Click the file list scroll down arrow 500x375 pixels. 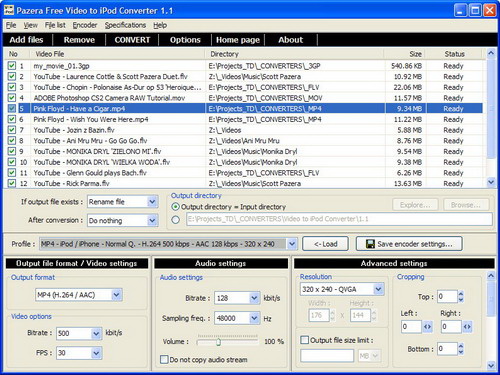click(491, 182)
